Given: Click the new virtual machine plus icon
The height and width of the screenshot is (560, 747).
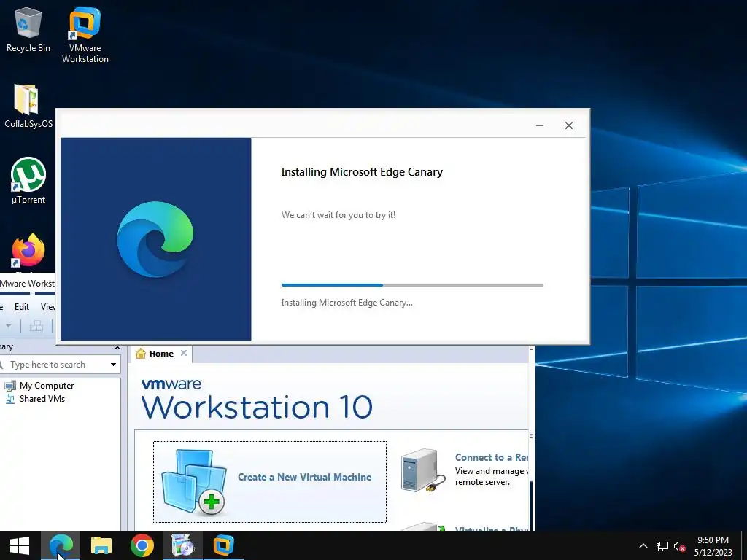Looking at the screenshot, I should tap(211, 502).
